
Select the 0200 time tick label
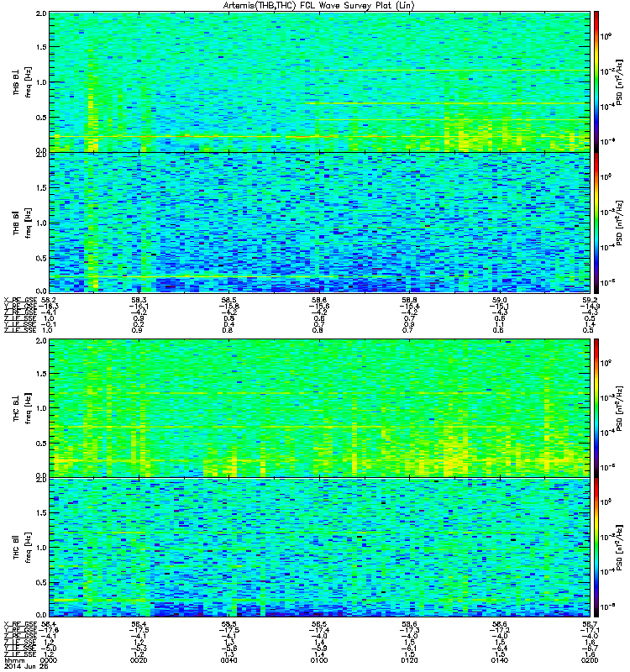tap(590, 660)
